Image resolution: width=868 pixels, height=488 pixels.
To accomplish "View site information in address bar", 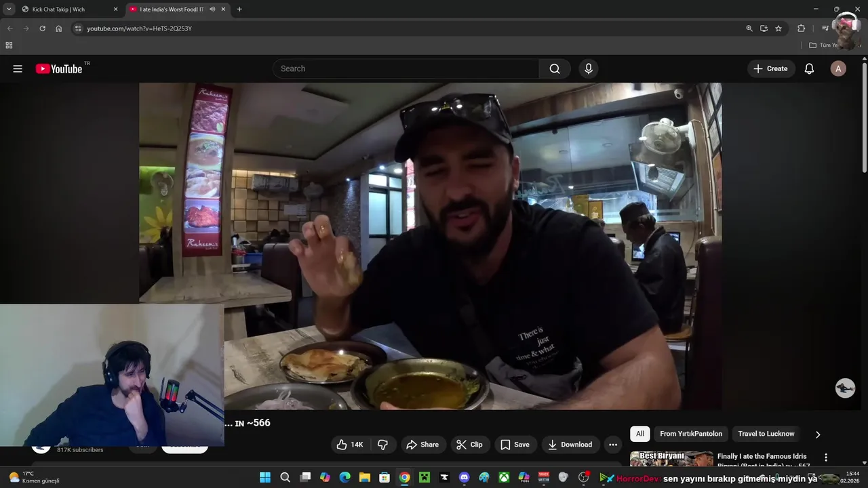I will tap(78, 28).
